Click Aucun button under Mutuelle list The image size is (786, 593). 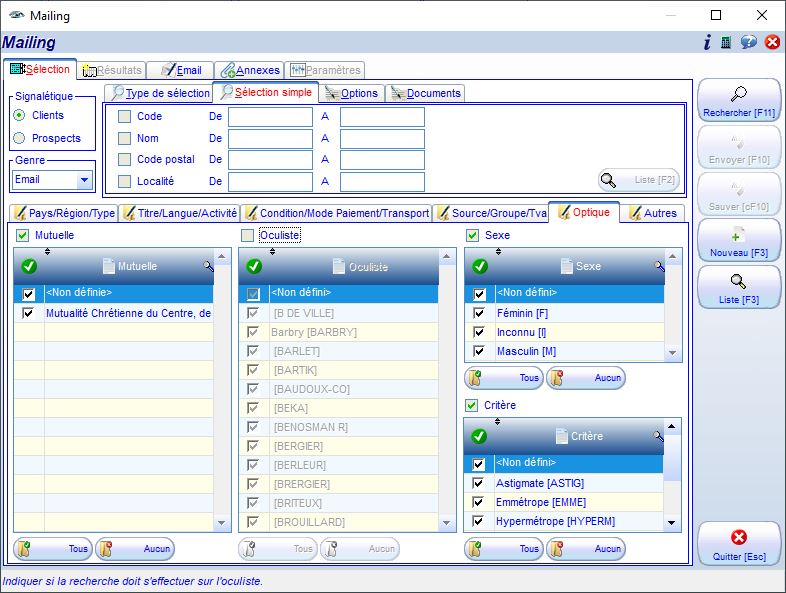(x=135, y=549)
